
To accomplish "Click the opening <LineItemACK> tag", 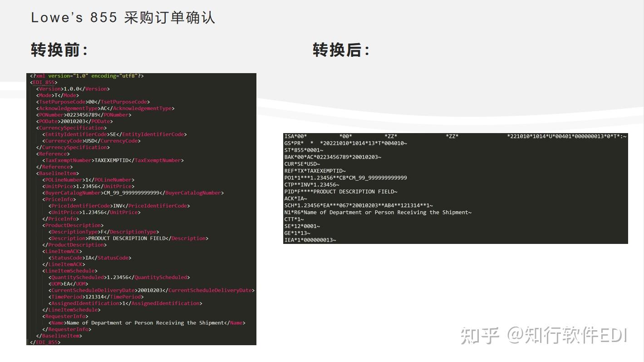I will pos(62,251).
